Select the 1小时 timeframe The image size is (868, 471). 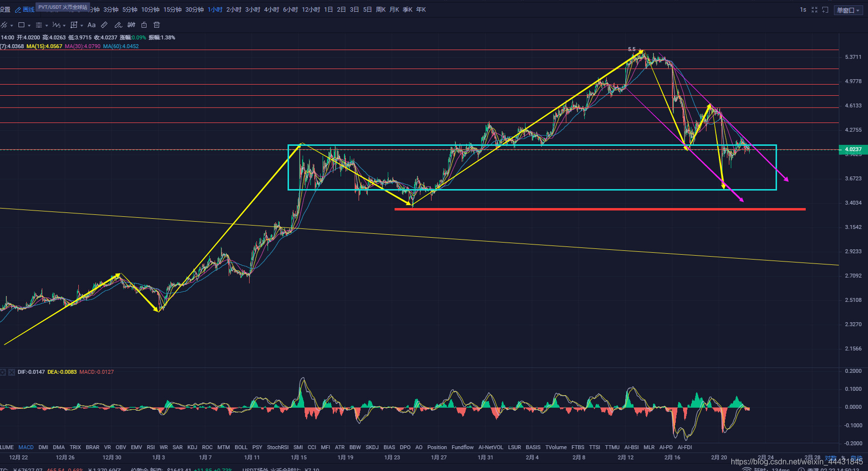[x=215, y=10]
